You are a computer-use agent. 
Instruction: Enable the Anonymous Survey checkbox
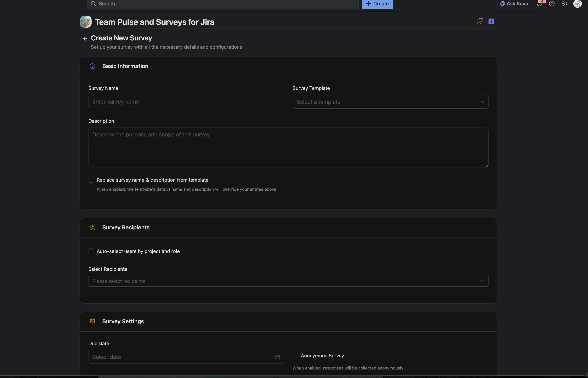[295, 356]
